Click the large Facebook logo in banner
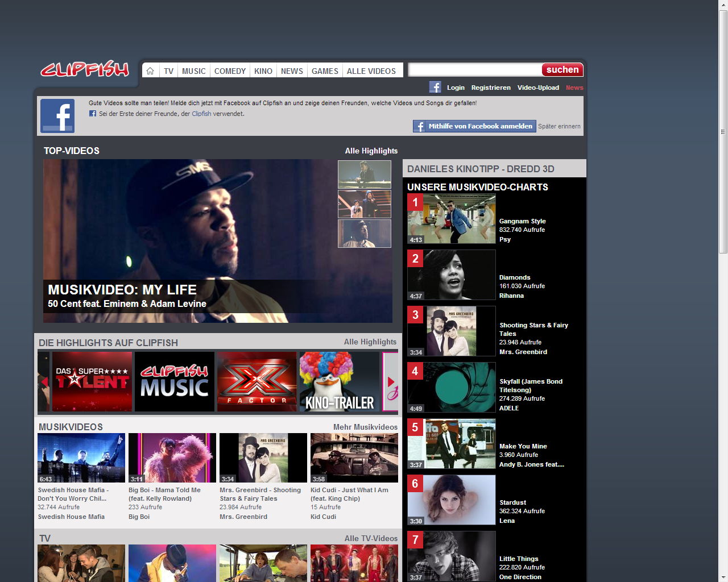This screenshot has width=728, height=582. pos(57,116)
